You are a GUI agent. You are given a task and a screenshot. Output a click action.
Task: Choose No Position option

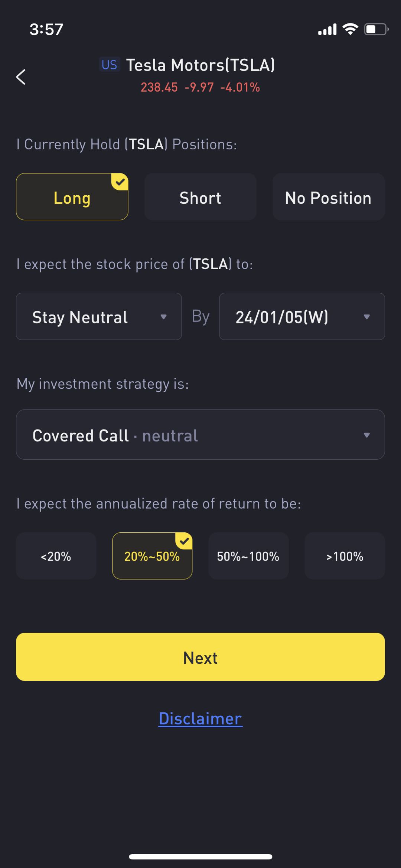(x=329, y=197)
